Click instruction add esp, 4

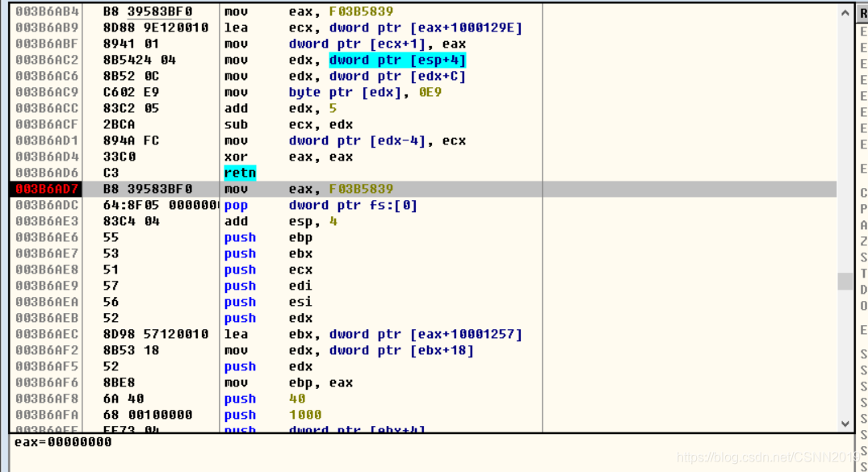tap(280, 221)
